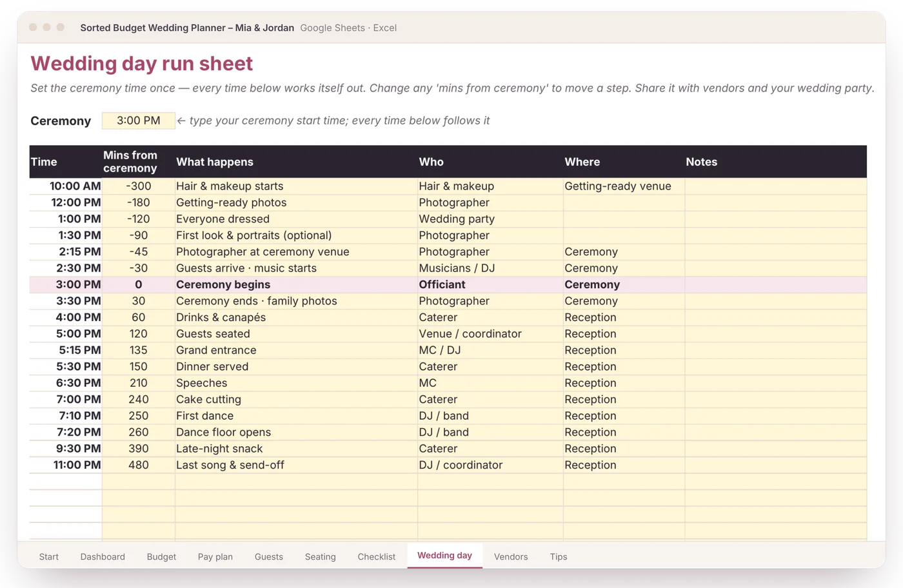Viewport: 903px width, 588px height.
Task: Click the 'Officiant' cell
Action: click(490, 285)
